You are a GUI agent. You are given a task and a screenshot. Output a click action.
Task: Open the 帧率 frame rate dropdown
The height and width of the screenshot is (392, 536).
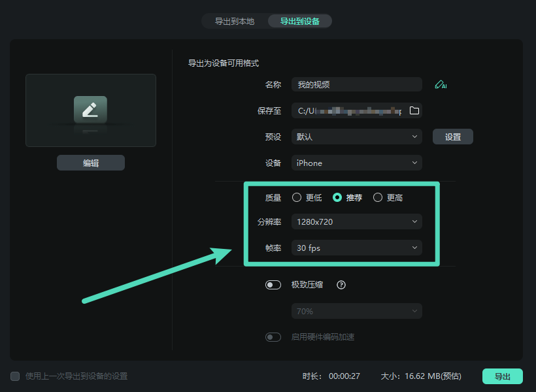[356, 248]
